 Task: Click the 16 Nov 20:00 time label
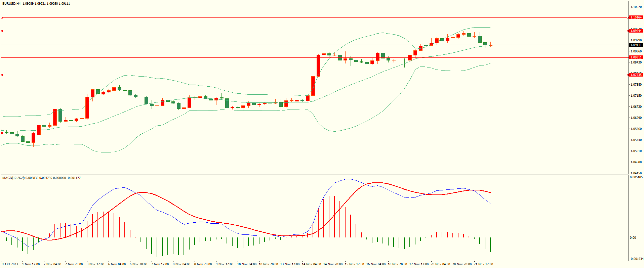tap(397, 264)
